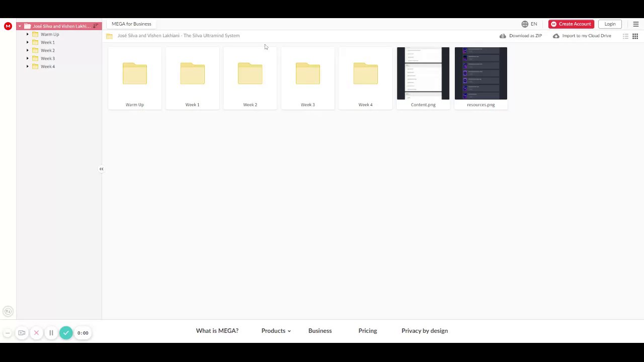
Task: Open the Privacy by design link
Action: 425,331
